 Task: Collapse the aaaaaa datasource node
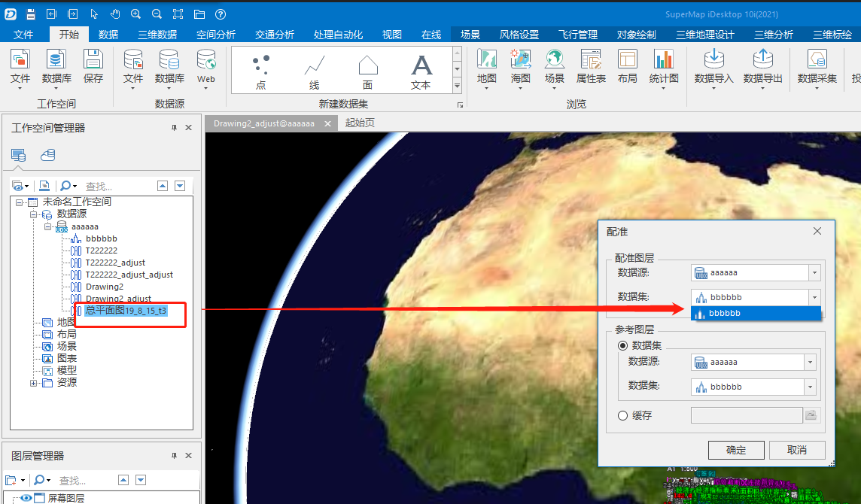(47, 226)
